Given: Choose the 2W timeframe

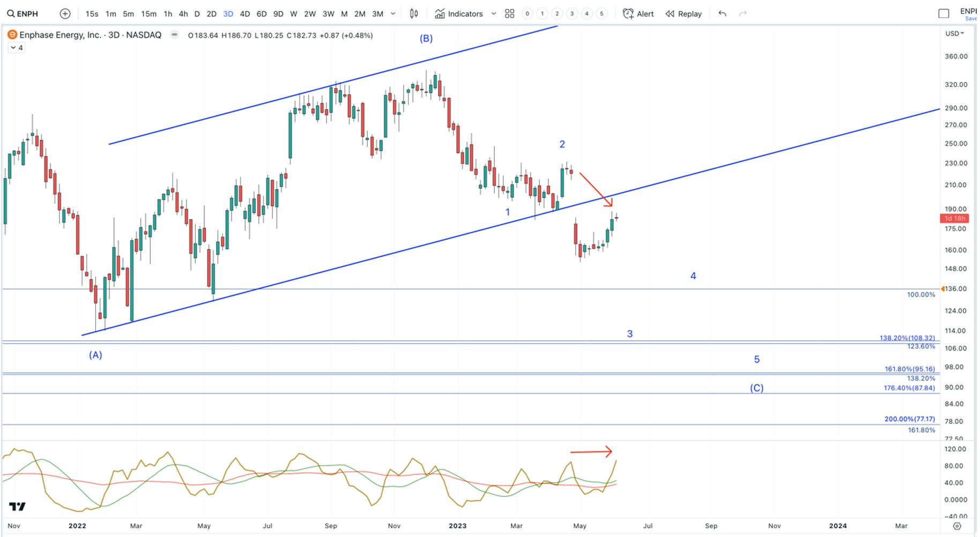Looking at the screenshot, I should [x=310, y=13].
